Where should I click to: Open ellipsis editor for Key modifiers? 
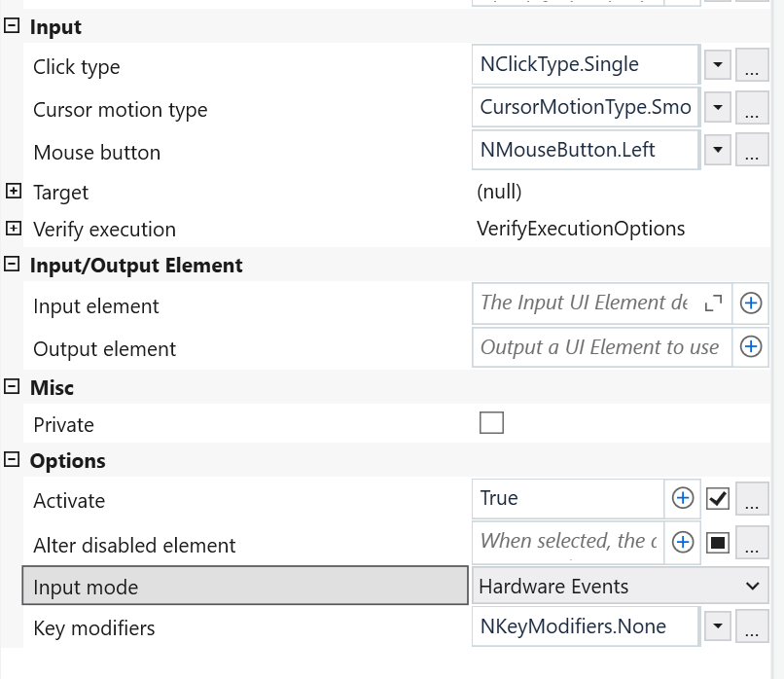coord(750,628)
